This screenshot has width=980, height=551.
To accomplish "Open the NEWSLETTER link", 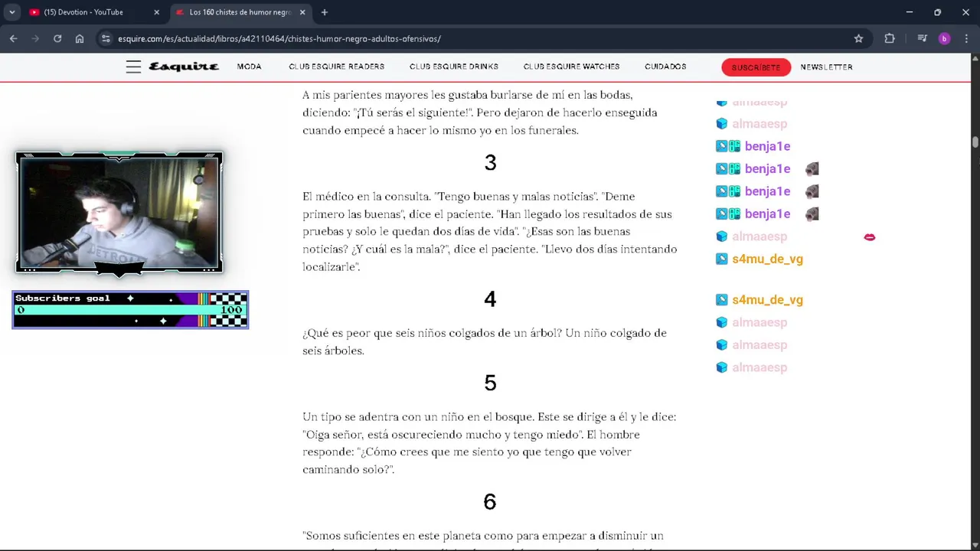I will 827,67.
